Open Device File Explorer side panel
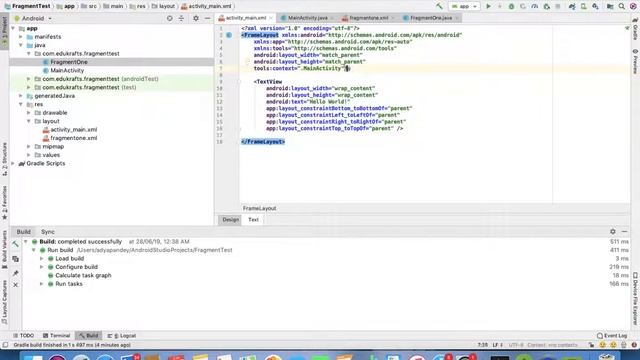This screenshot has height=360, width=640. (x=635, y=298)
